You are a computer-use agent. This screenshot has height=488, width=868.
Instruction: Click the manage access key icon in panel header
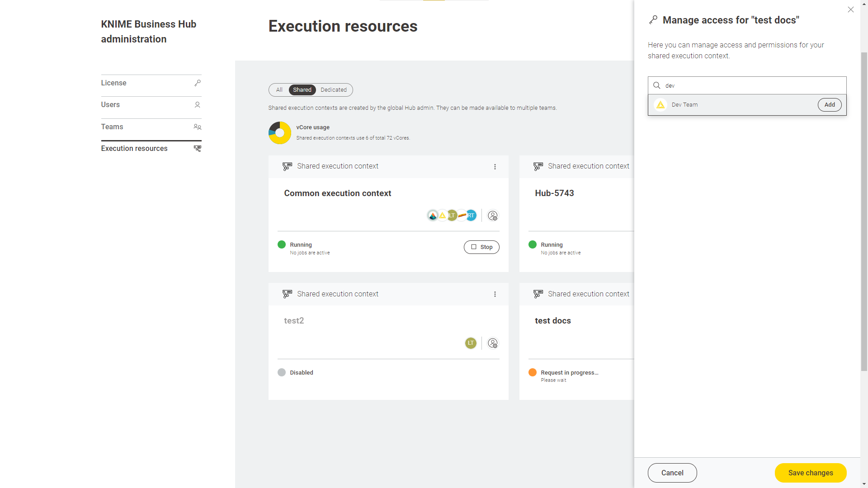pyautogui.click(x=653, y=20)
